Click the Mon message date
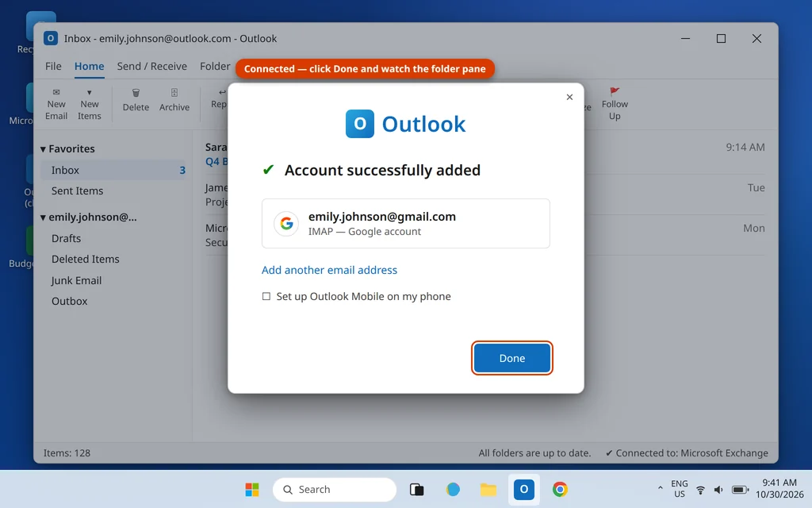This screenshot has width=812, height=508. (x=754, y=228)
